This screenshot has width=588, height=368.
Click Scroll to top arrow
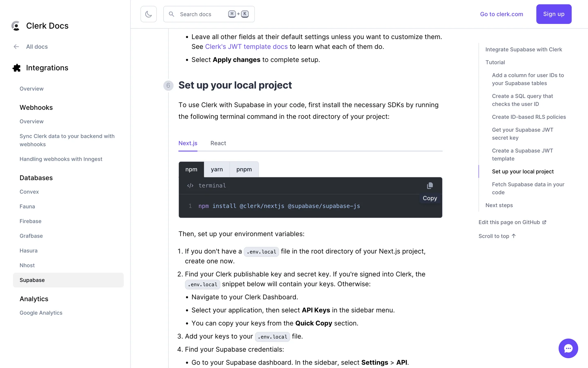point(514,236)
